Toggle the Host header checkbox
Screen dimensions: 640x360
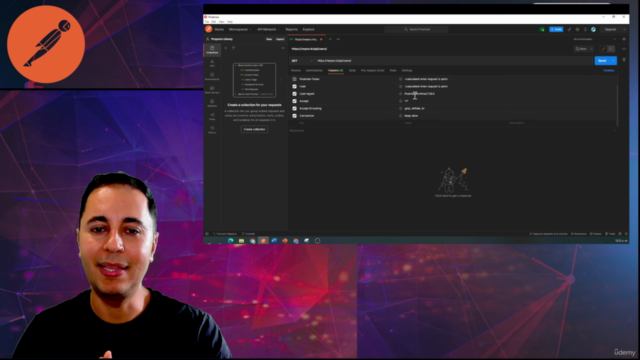point(294,86)
